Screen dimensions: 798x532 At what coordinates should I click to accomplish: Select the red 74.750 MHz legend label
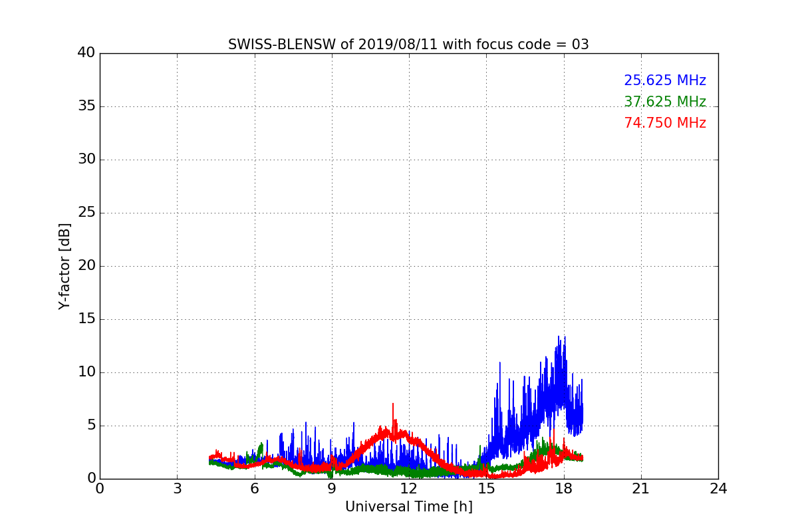point(665,123)
